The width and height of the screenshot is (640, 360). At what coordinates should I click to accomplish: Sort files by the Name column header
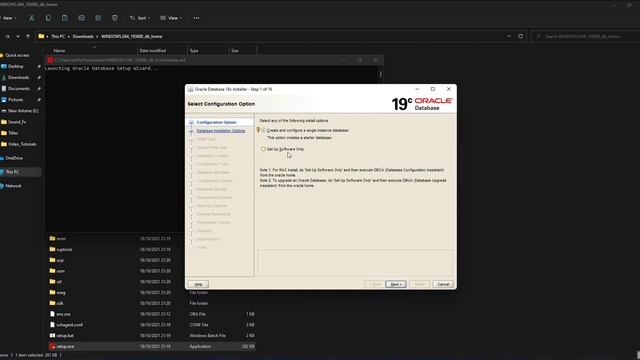pos(59,51)
